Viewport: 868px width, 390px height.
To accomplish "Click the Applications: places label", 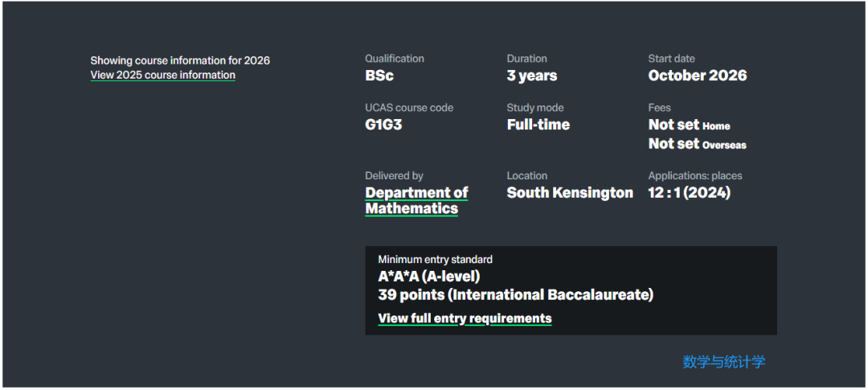I will tap(694, 175).
